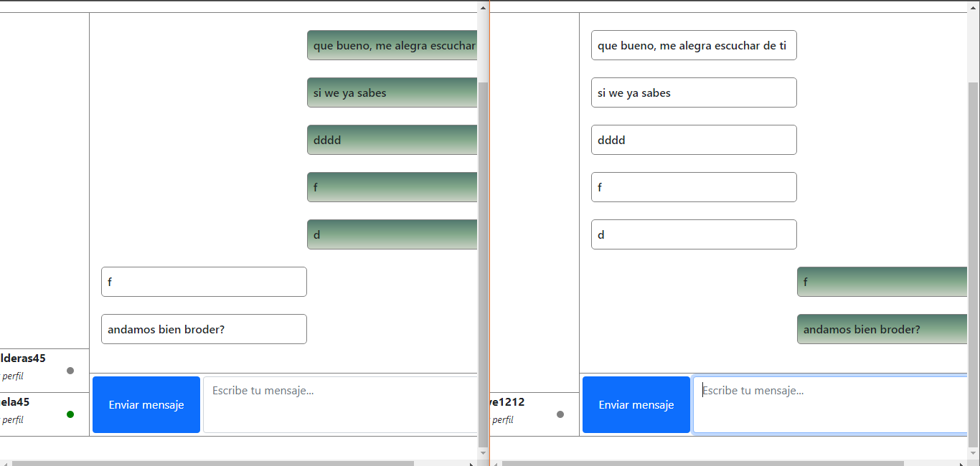Click left window's horizontal scrollbar thumb
980x466 pixels.
coord(213,463)
